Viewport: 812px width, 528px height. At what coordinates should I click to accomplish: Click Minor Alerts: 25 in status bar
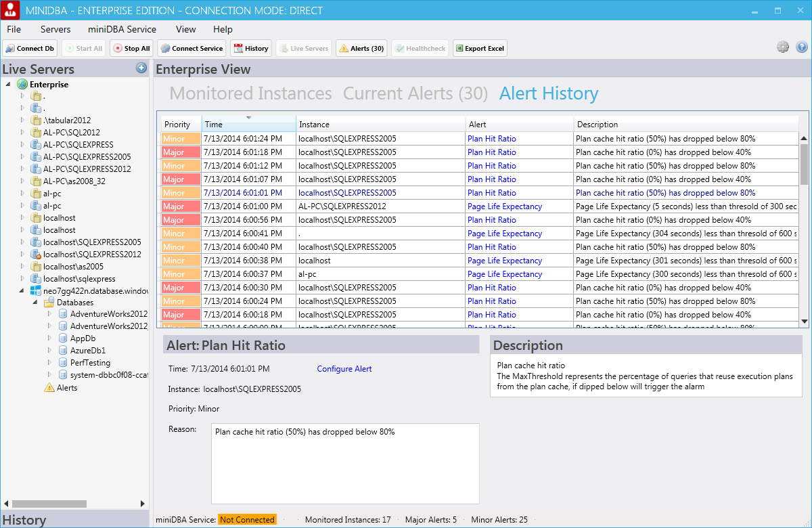[499, 520]
